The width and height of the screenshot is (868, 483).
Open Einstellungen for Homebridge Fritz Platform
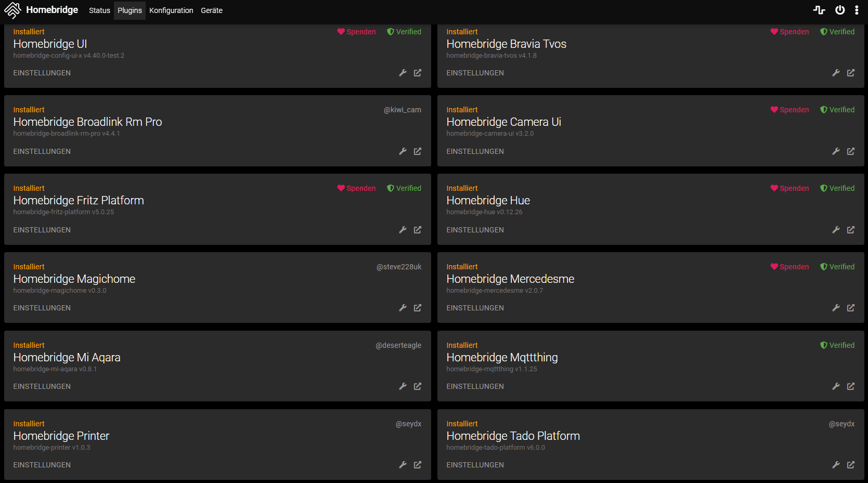coord(42,230)
